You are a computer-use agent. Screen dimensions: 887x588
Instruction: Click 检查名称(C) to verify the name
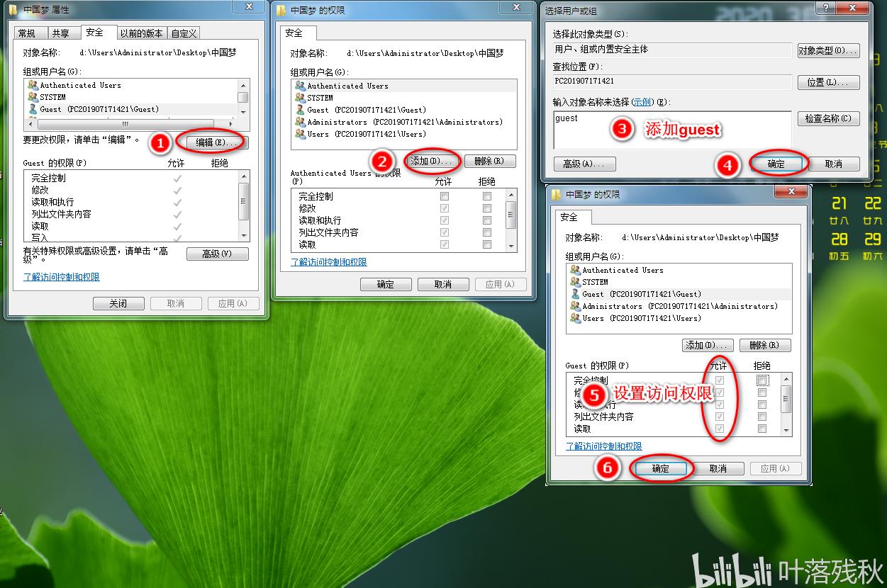coord(828,118)
